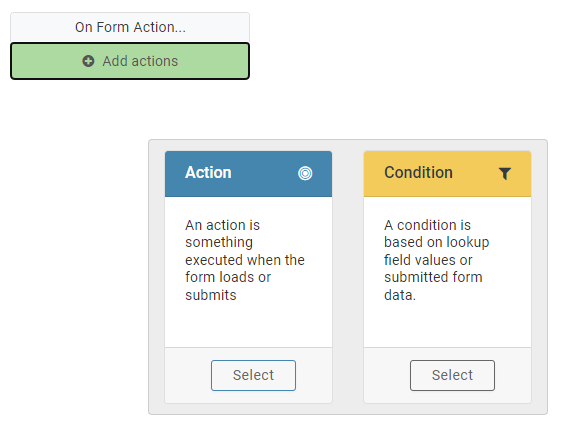The height and width of the screenshot is (424, 561).
Task: Click the green Add actions button
Action: coord(130,61)
